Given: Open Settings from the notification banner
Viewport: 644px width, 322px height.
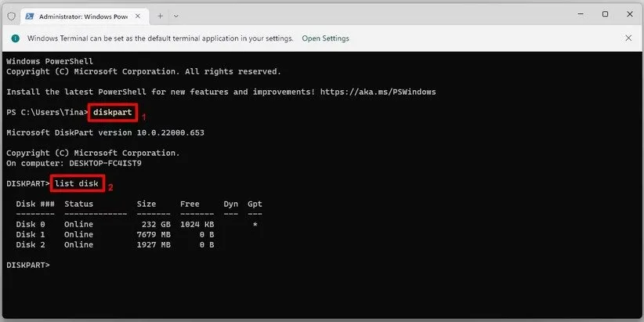Looking at the screenshot, I should click(x=325, y=38).
